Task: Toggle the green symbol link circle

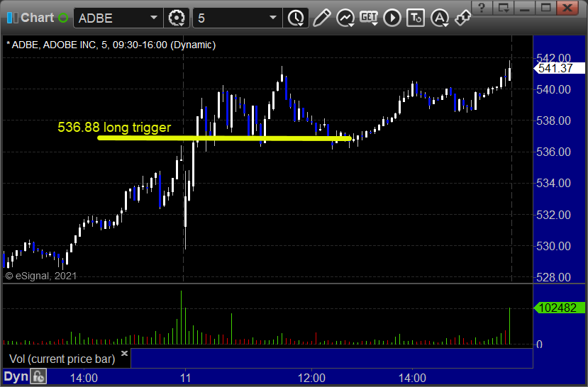Action: pos(63,18)
